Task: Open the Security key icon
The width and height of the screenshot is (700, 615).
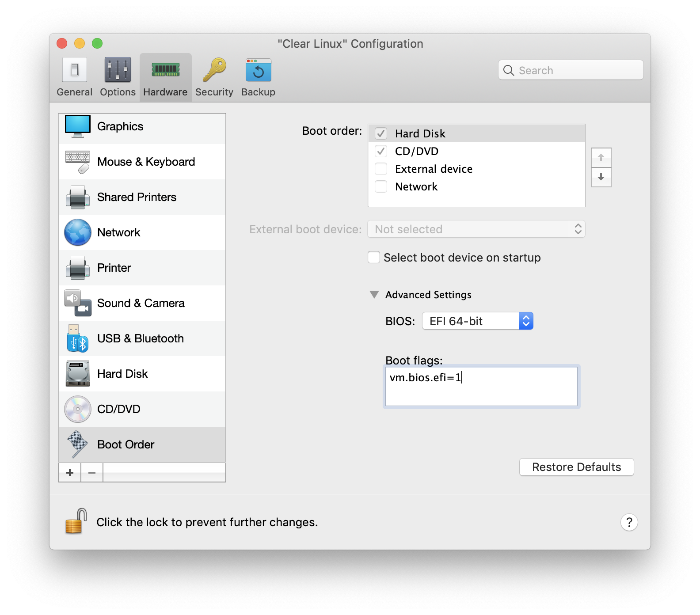Action: [x=214, y=70]
